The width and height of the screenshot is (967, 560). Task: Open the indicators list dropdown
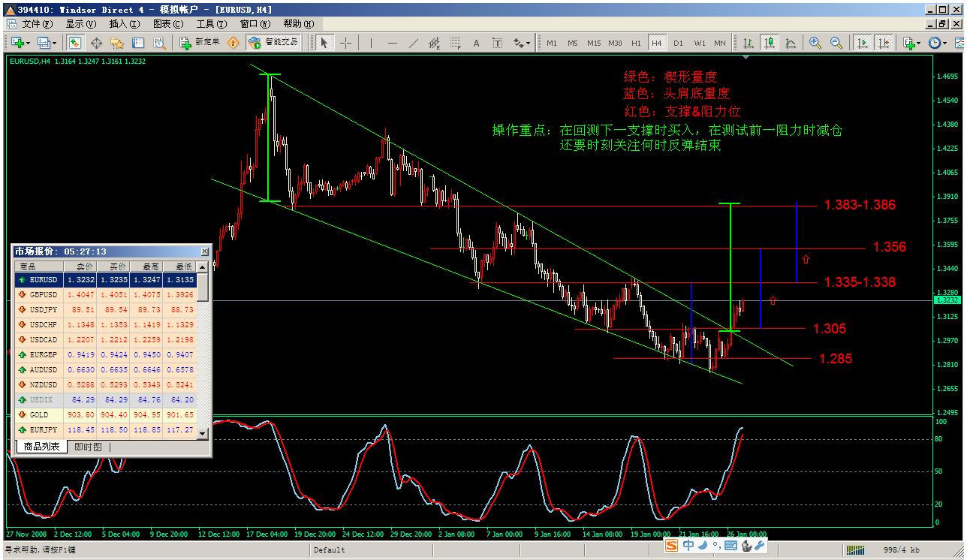tap(911, 43)
